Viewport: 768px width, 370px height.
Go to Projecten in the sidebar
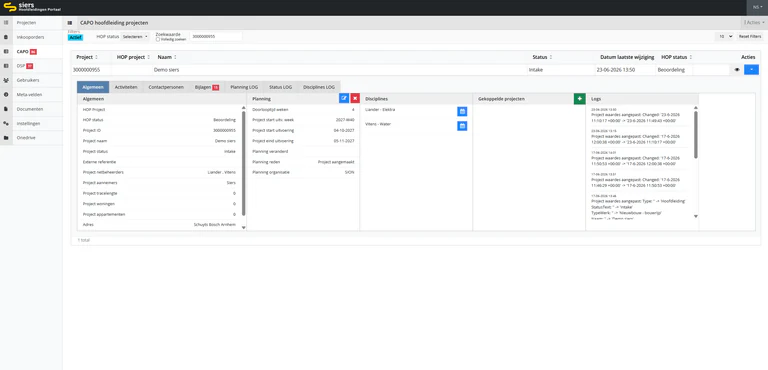tap(26, 23)
